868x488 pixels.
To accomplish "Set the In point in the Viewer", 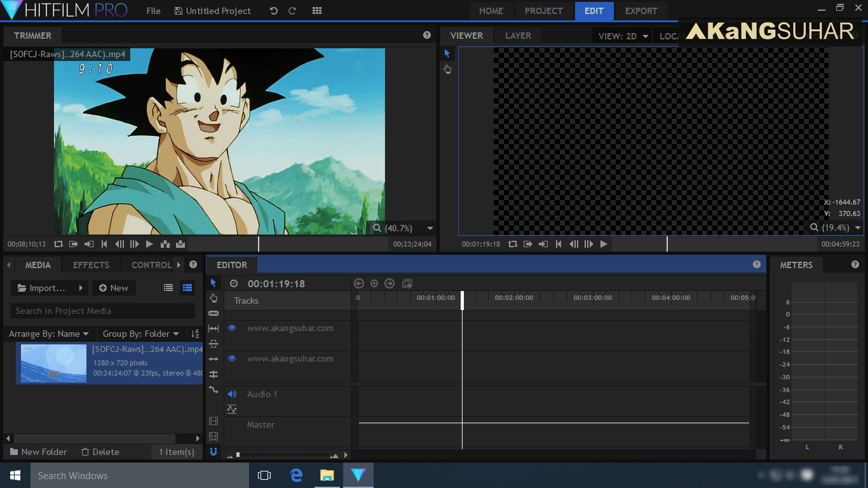I will 528,244.
